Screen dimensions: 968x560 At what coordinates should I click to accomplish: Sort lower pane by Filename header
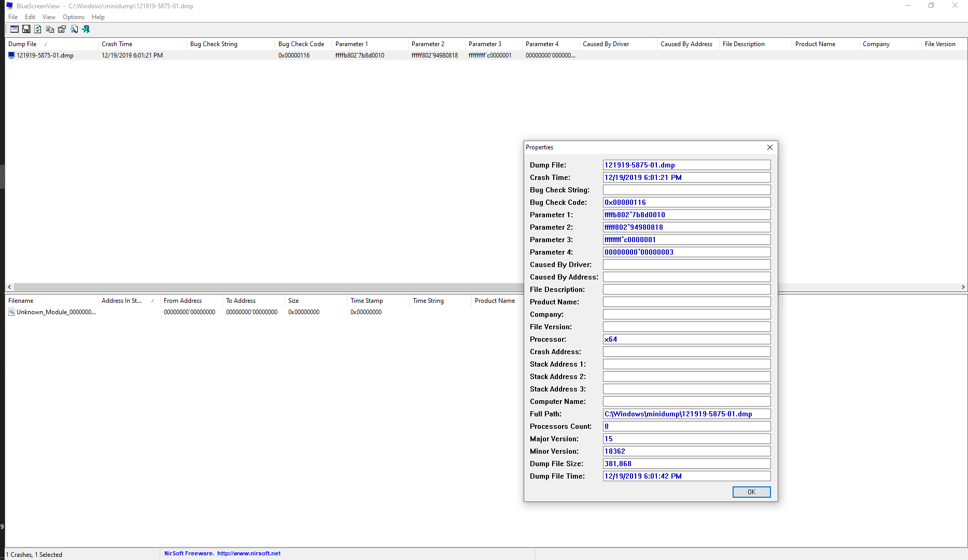pos(51,301)
